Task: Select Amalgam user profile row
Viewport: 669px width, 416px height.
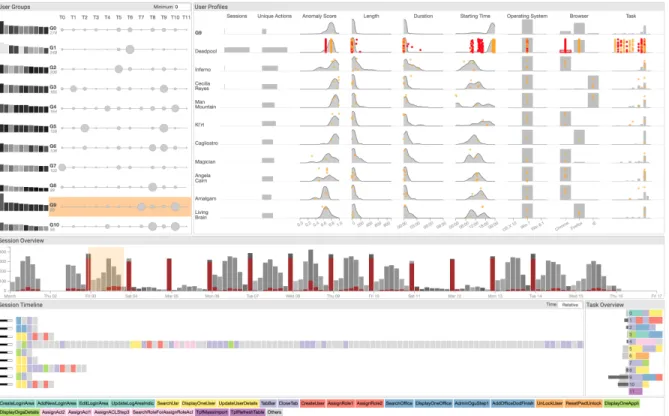Action: 423,193
